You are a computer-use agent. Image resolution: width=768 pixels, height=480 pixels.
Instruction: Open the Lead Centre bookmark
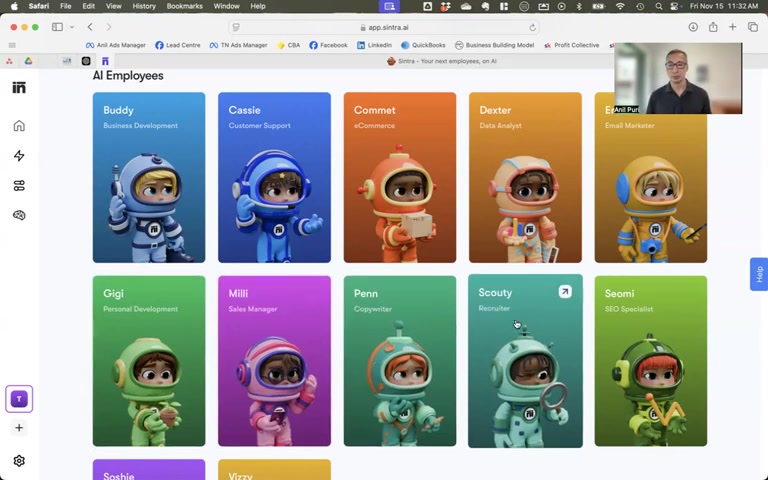coord(178,45)
